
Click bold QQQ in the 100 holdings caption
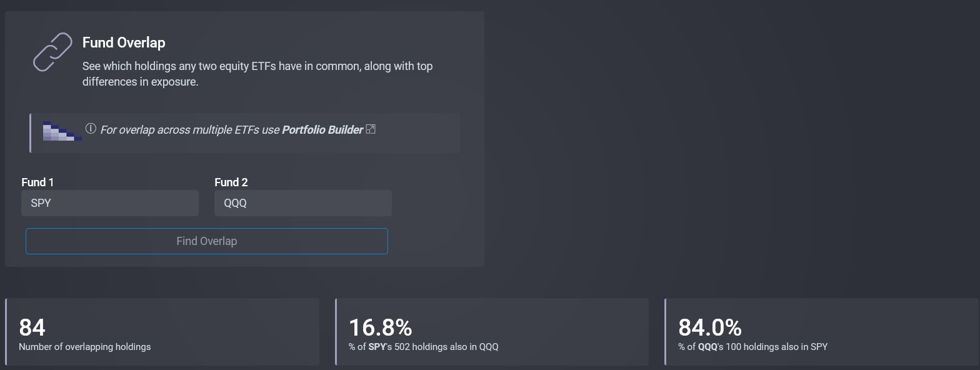709,347
